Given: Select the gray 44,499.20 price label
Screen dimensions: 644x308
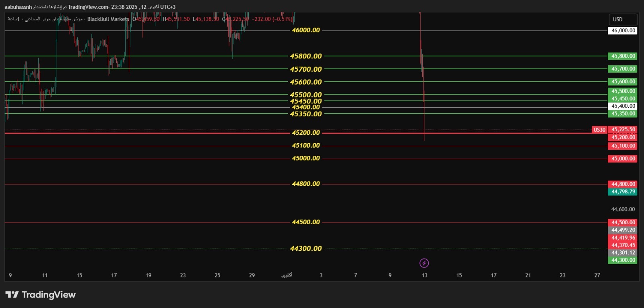Looking at the screenshot, I should click(623, 230).
